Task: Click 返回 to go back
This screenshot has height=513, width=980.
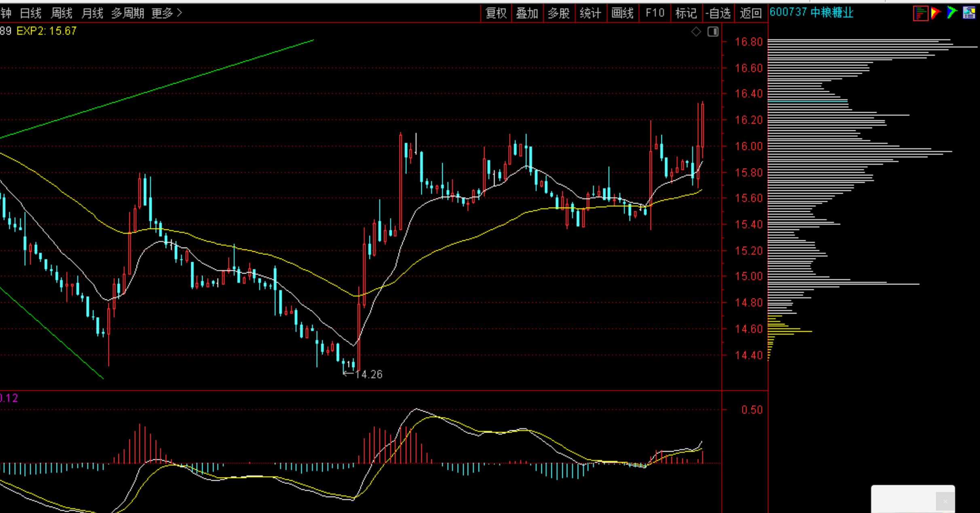Action: click(x=750, y=13)
